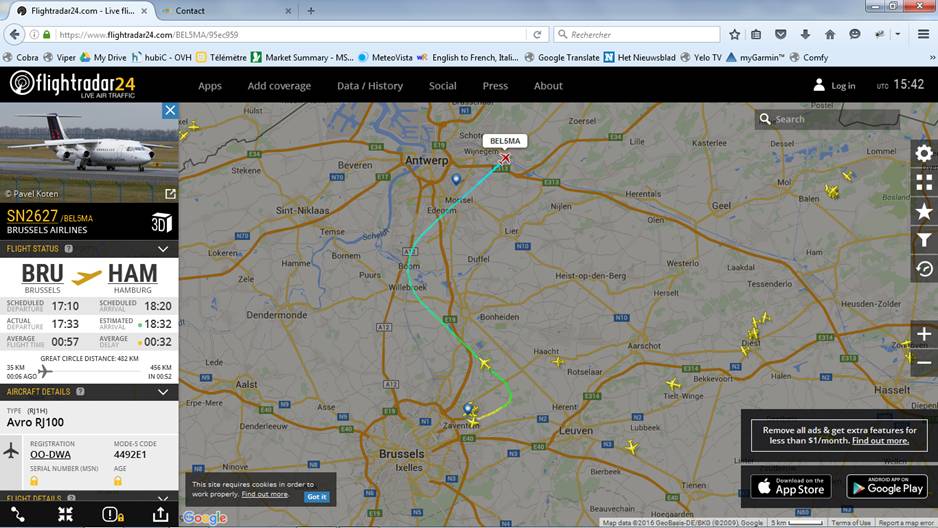Expand the Flight Details section
This screenshot has height=528, width=938.
(x=163, y=498)
